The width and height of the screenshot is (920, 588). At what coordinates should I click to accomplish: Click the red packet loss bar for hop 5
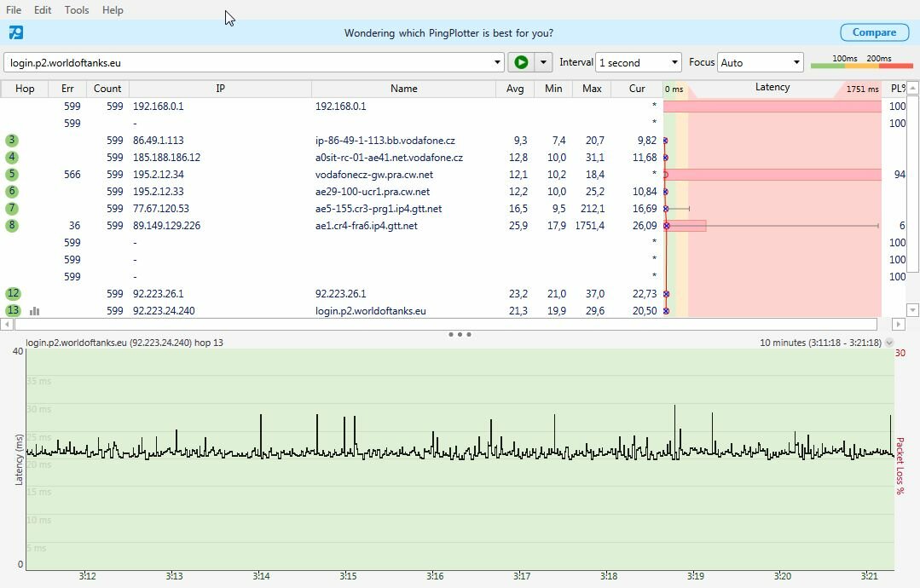coord(772,174)
